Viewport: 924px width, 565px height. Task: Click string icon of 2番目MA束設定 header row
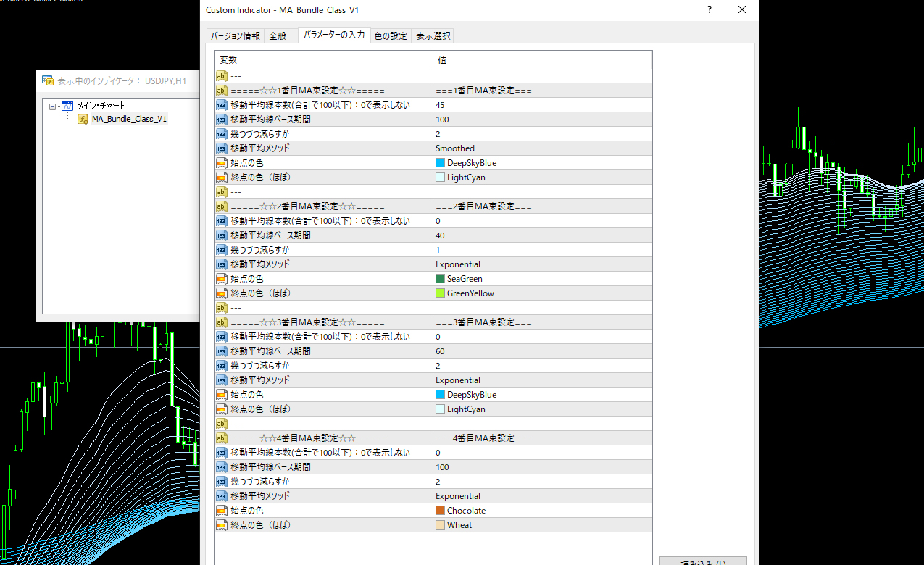tap(222, 206)
